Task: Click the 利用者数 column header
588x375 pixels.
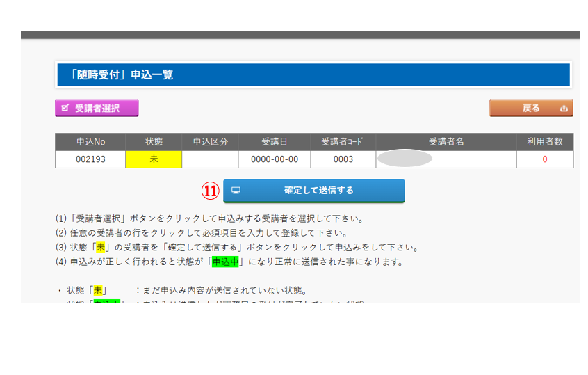Action: coord(545,142)
